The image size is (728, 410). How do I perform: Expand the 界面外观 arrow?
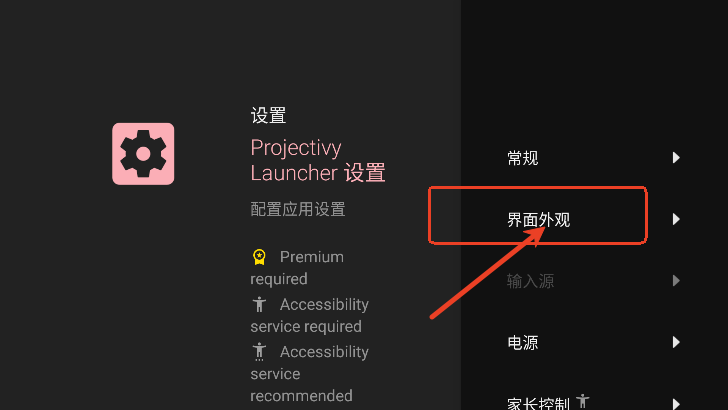point(676,219)
